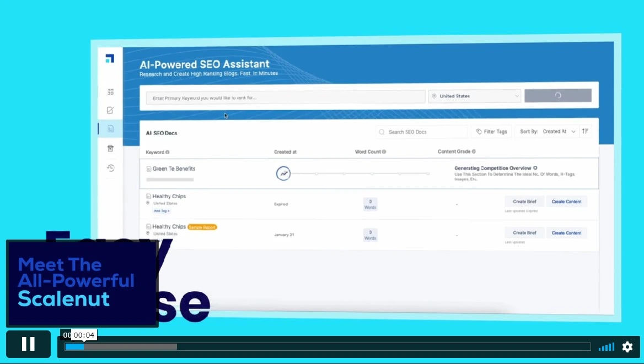Screen dimensions: 644x364
Task: Click the Meet The All-Powerful Scalenut overlay
Action: (x=82, y=283)
